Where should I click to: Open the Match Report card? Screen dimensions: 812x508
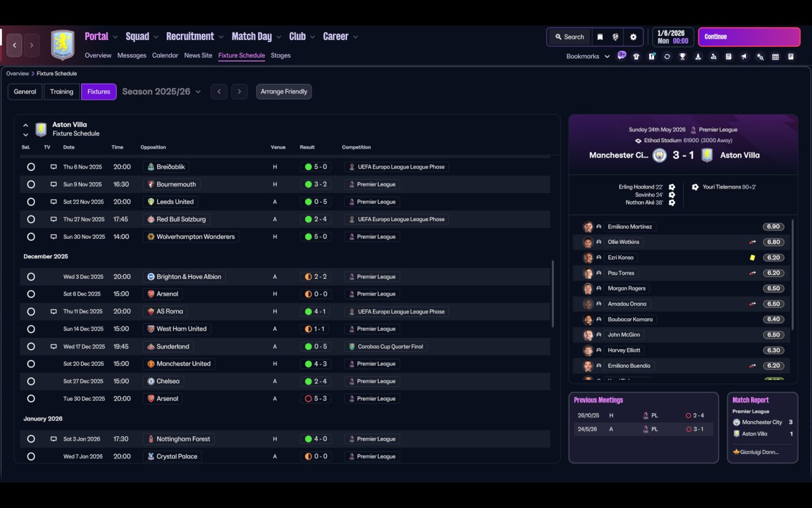coord(763,427)
